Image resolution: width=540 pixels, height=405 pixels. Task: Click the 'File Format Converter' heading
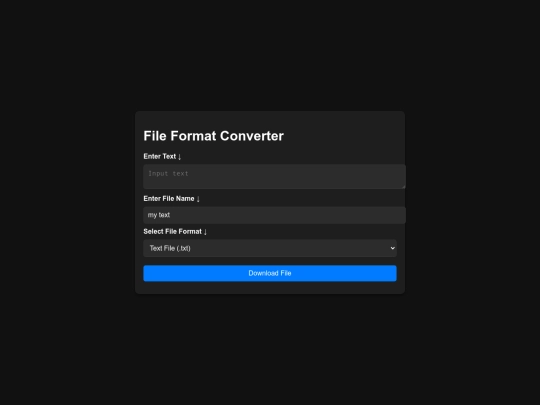coord(214,136)
